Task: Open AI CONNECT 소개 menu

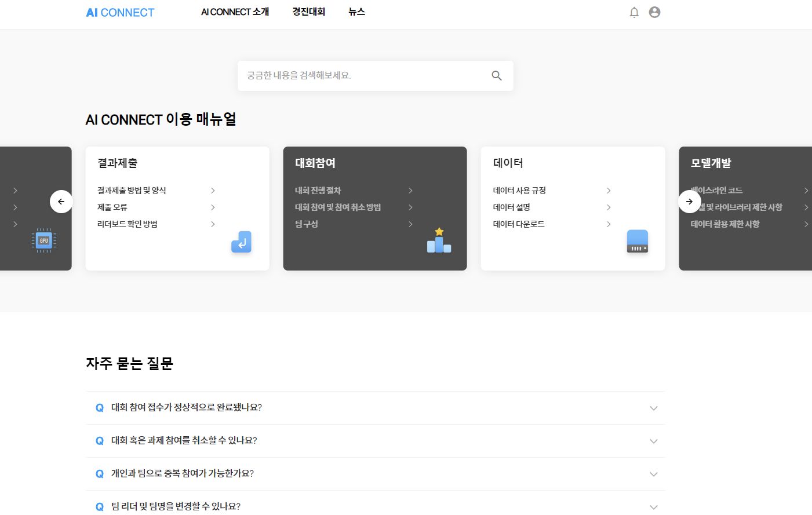Action: 235,12
